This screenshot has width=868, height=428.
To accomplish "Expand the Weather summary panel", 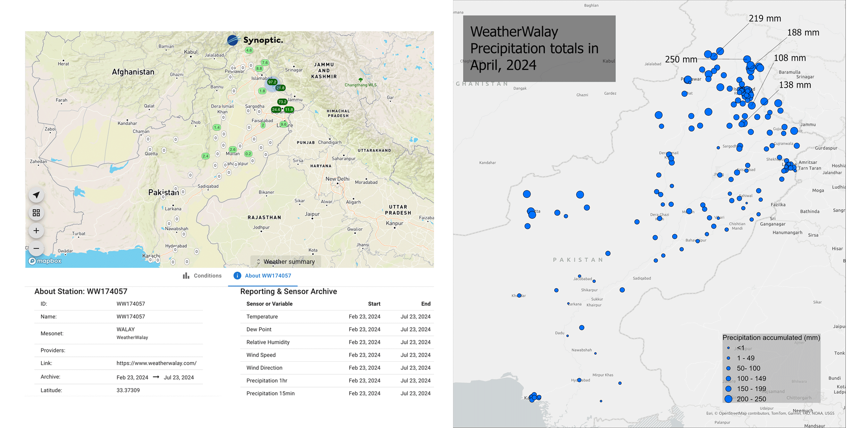I will coord(285,262).
